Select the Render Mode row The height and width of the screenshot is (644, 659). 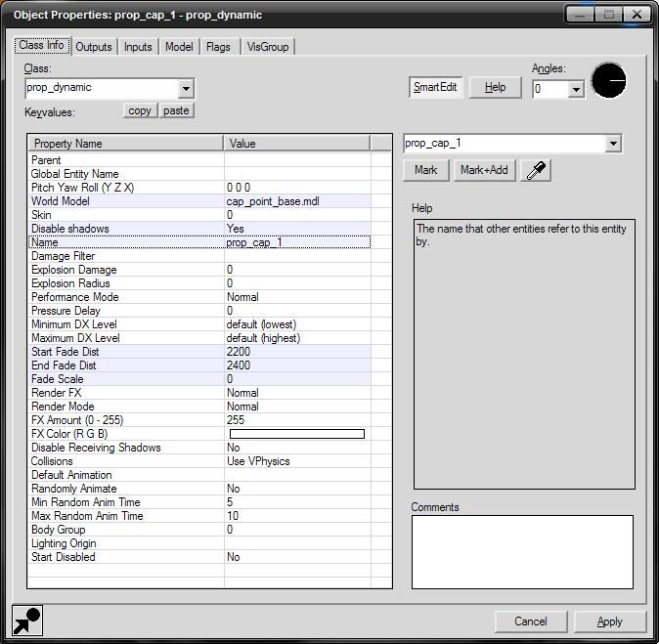pyautogui.click(x=199, y=407)
